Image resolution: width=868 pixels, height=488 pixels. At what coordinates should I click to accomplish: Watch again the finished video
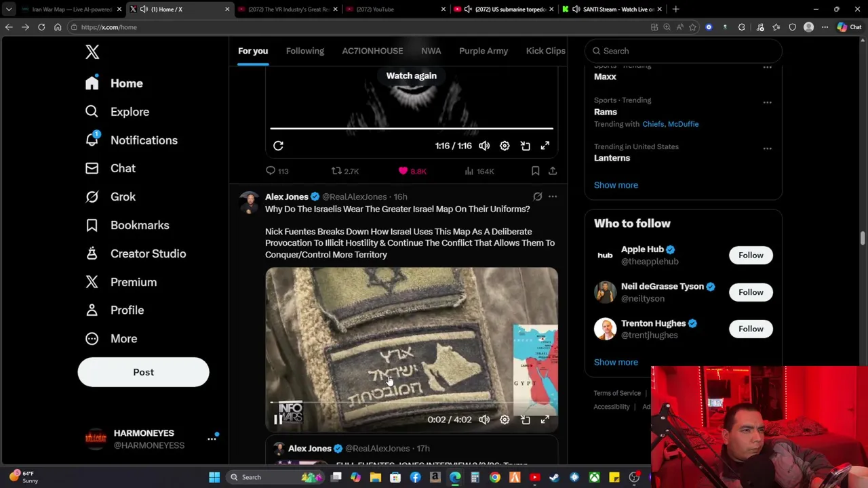412,76
